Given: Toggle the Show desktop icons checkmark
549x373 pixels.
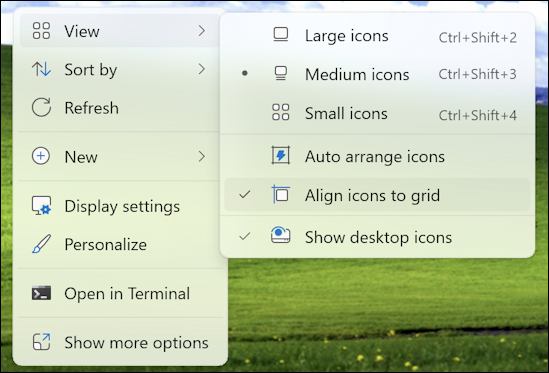Looking at the screenshot, I should tap(245, 236).
